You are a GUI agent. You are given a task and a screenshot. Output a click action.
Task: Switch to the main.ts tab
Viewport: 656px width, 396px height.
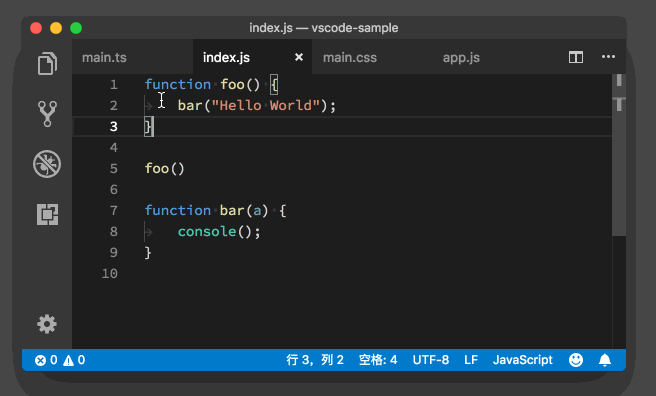[104, 57]
